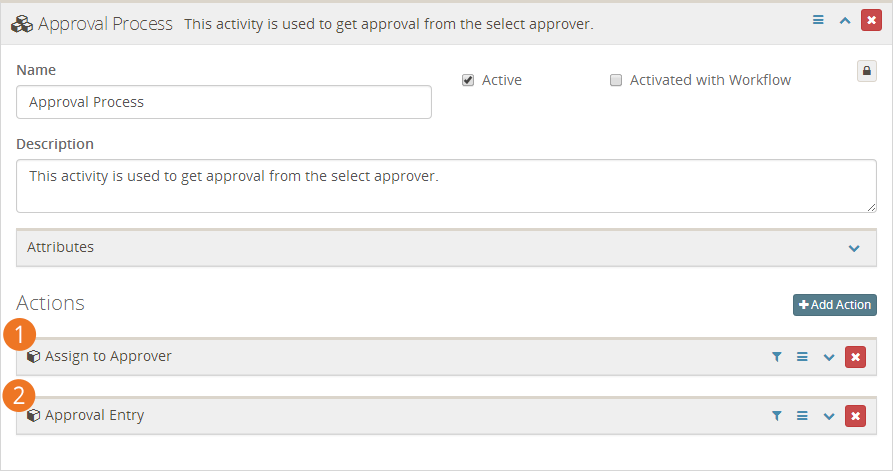
Task: Click the filter icon on Approval Entry
Action: pos(776,416)
